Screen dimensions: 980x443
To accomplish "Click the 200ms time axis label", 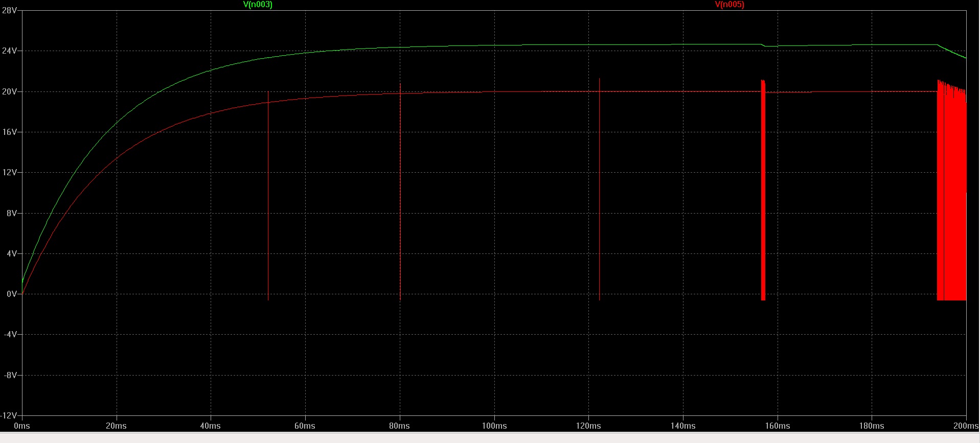I will tap(966, 426).
